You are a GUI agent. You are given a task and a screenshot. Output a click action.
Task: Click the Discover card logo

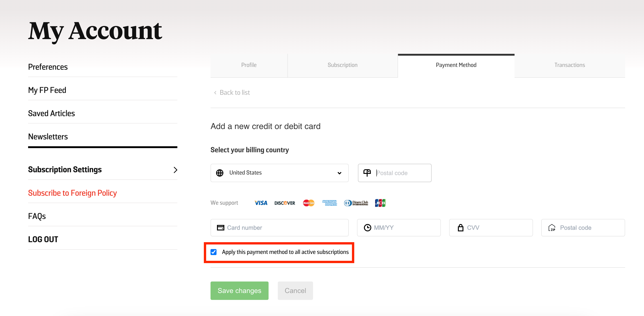pyautogui.click(x=284, y=203)
